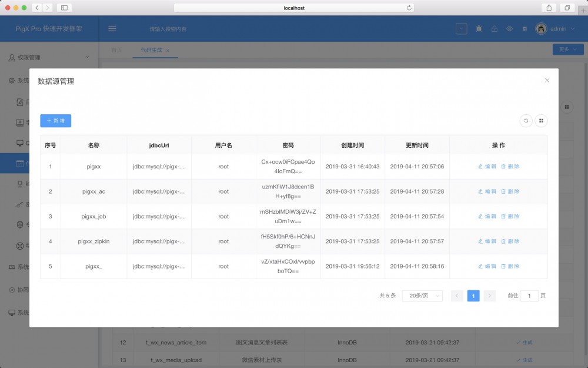Click t_wx_media_upload table name
This screenshot has width=588, height=368.
176,360
